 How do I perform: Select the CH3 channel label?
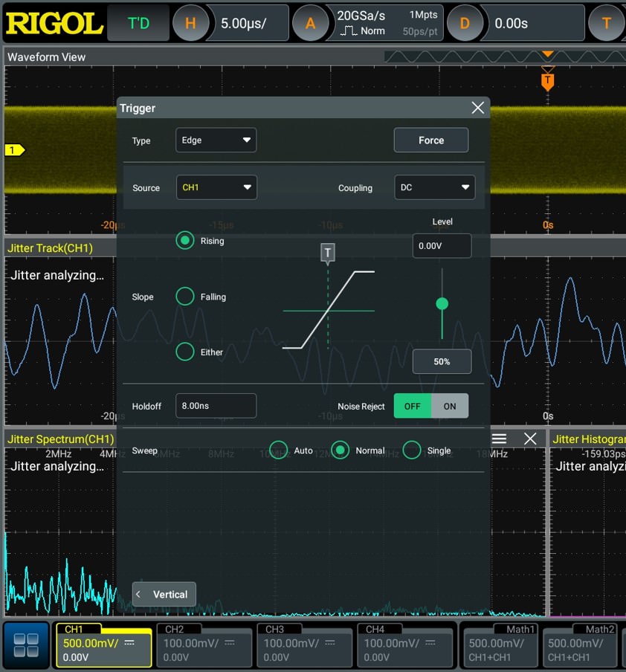pyautogui.click(x=274, y=629)
